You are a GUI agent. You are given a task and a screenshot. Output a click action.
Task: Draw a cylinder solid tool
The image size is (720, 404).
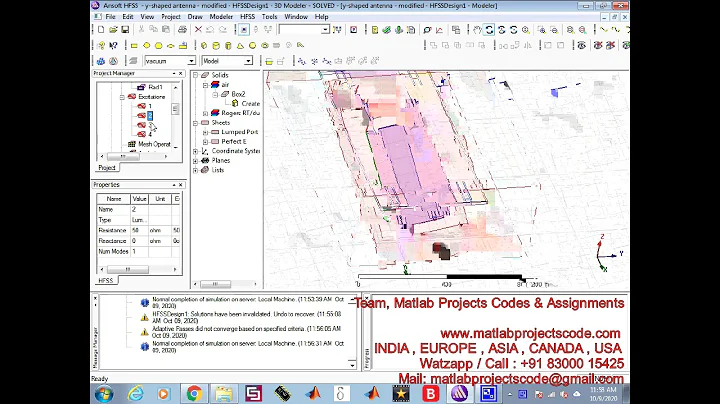pos(216,45)
